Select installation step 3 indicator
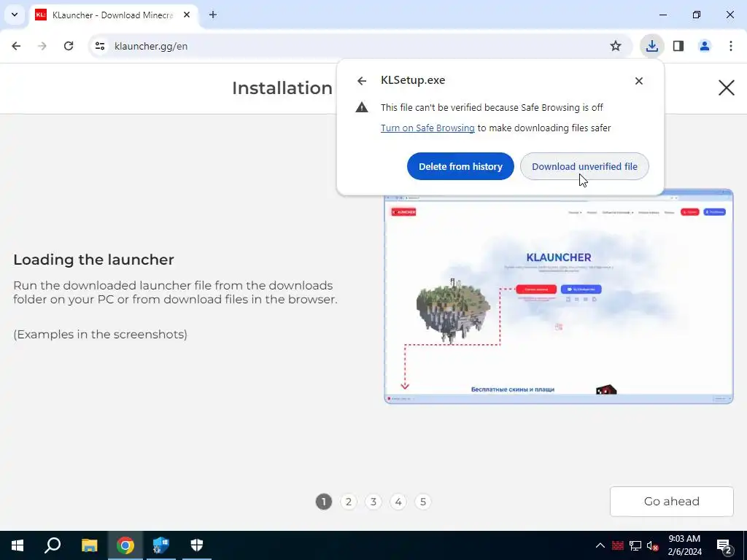 373,502
